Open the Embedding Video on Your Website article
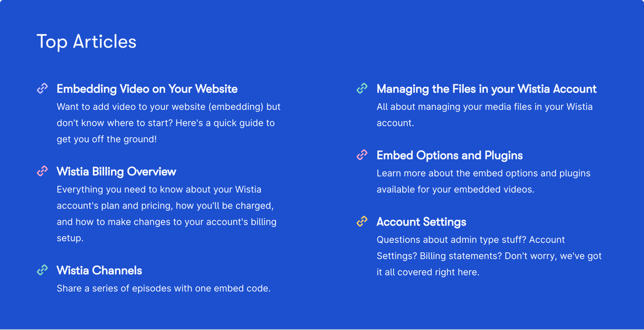This screenshot has height=330, width=644. coord(147,89)
